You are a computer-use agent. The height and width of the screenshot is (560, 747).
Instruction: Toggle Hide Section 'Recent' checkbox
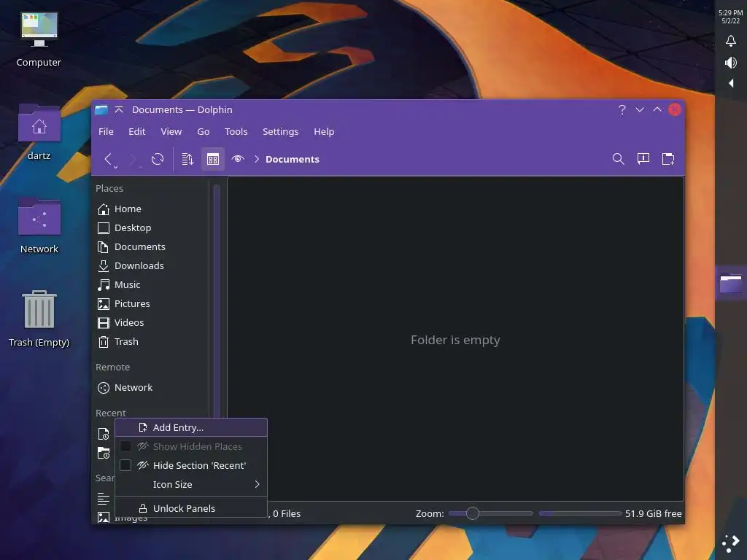tap(125, 465)
